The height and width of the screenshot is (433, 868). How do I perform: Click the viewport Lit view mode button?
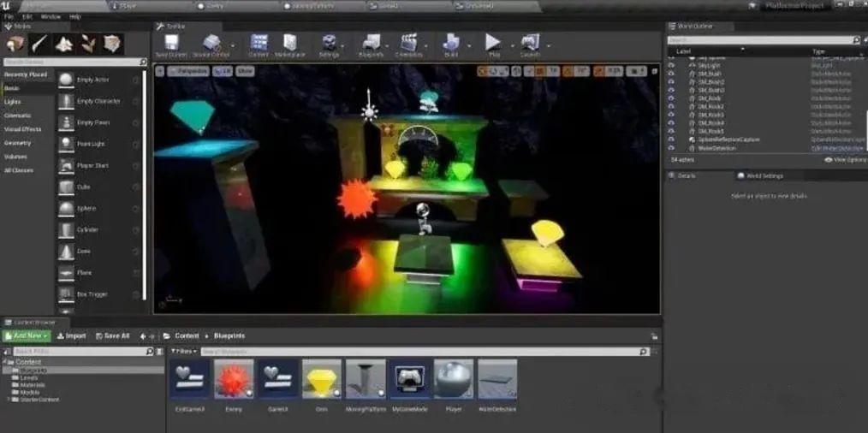pos(223,71)
